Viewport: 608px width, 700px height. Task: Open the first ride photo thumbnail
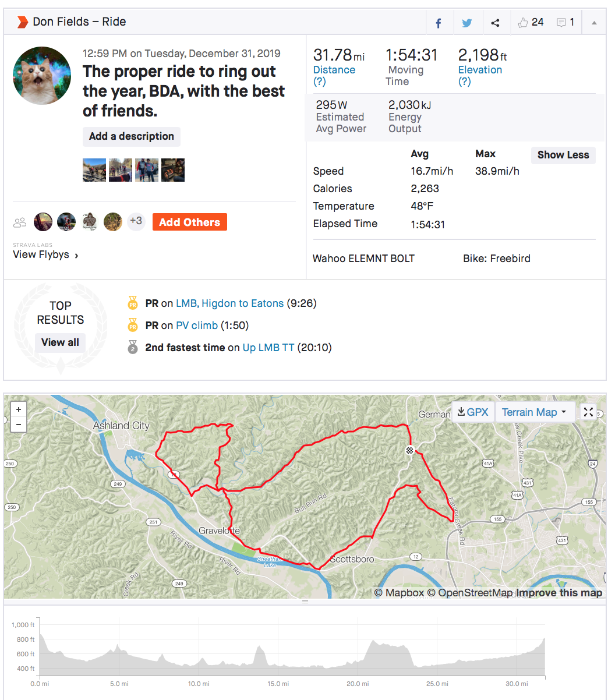94,170
